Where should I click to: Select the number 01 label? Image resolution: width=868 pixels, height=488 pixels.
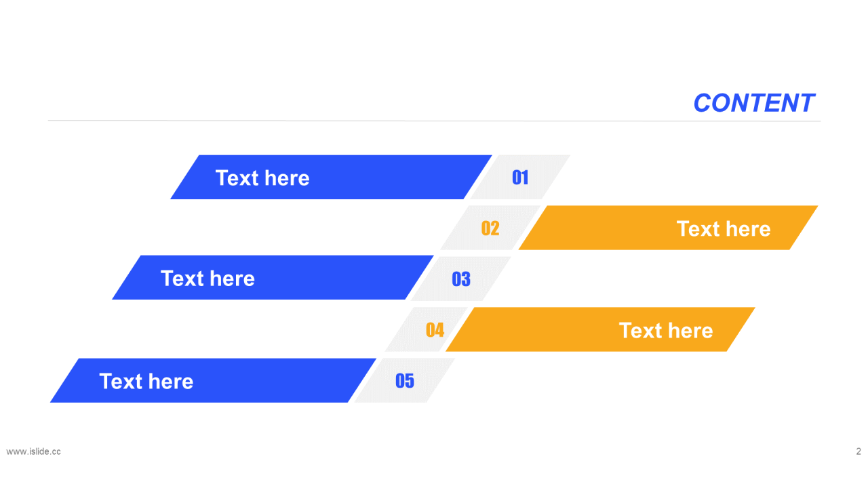[520, 178]
